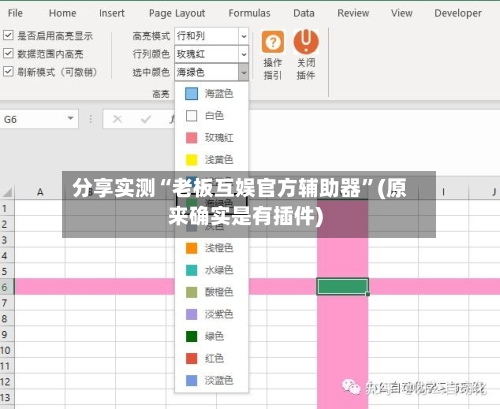Switch to the Formulas tab
Viewport: 500px width, 409px height.
pyautogui.click(x=249, y=13)
